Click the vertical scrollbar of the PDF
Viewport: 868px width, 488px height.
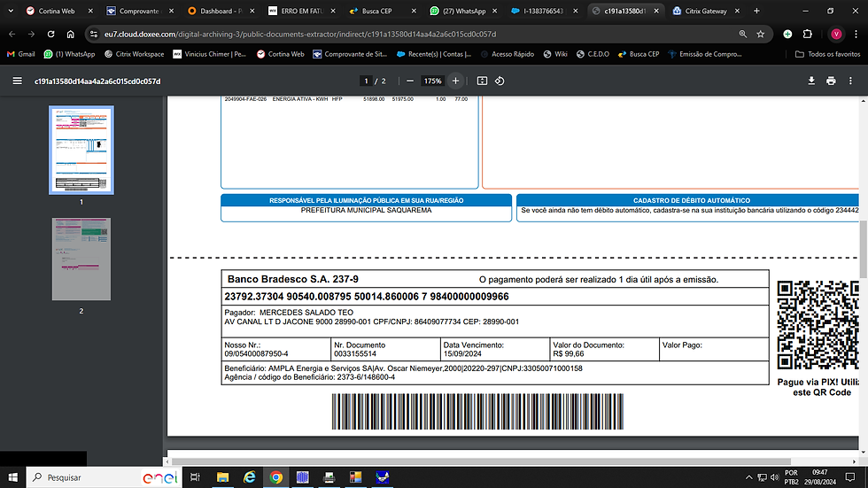coord(863,250)
